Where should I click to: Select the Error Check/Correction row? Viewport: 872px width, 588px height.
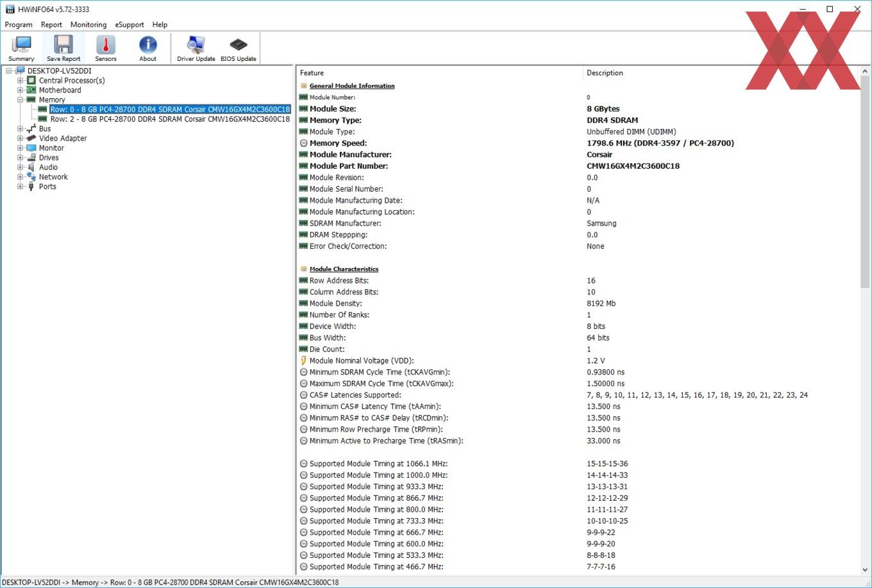click(x=577, y=246)
